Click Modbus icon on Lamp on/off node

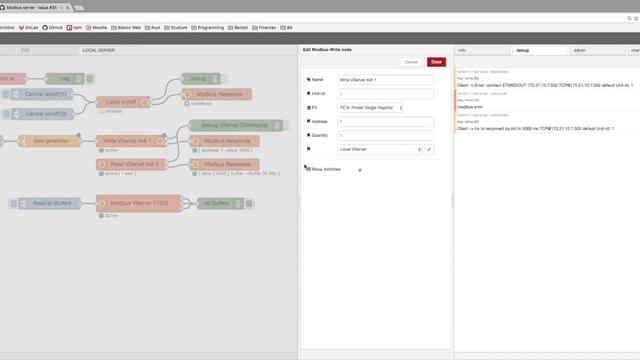coord(145,102)
